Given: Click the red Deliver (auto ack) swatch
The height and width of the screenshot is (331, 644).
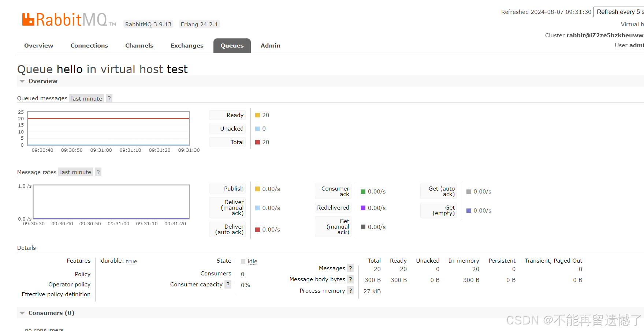Looking at the screenshot, I should (257, 230).
